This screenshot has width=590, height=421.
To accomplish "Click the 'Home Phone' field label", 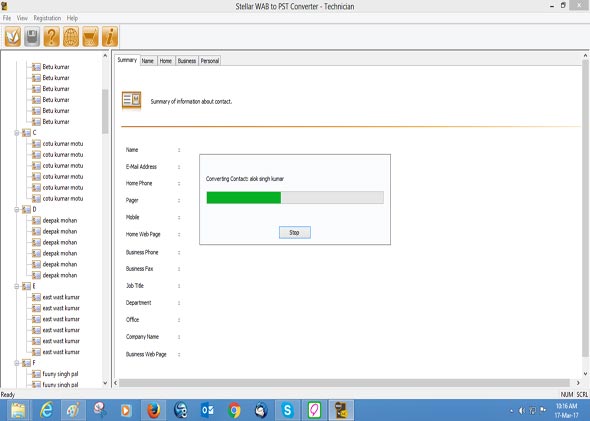I will point(139,183).
